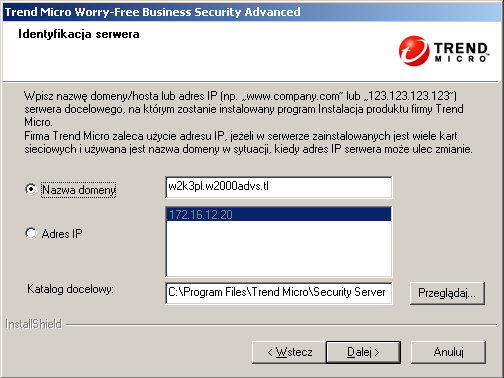This screenshot has height=378, width=504.
Task: Click the Nazwa domeny label text
Action: tap(79, 190)
